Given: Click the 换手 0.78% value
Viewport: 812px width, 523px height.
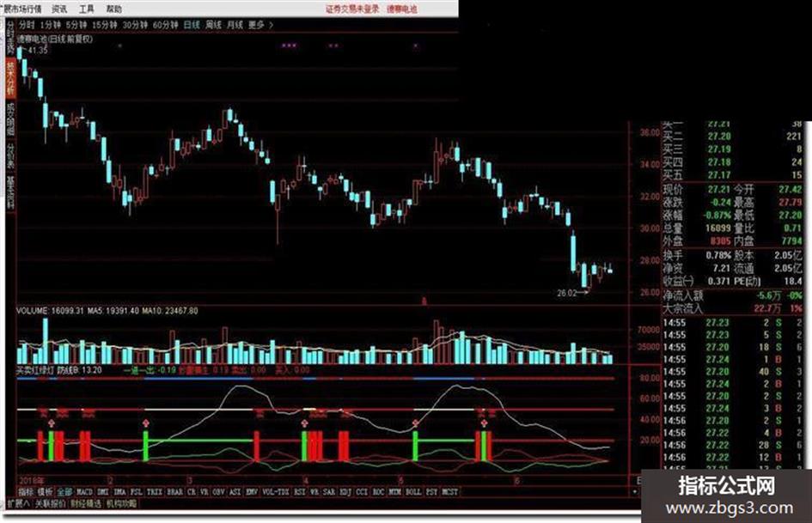Looking at the screenshot, I should [717, 255].
